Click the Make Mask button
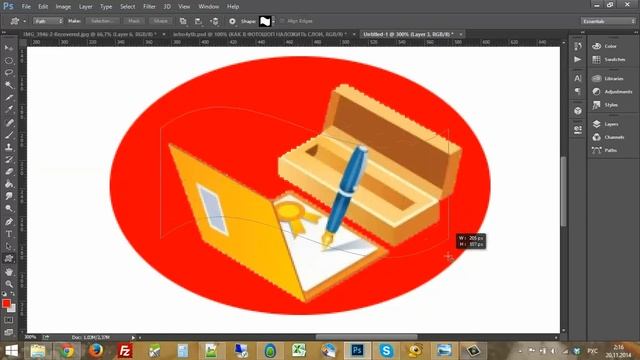The image size is (640, 360). tap(134, 21)
